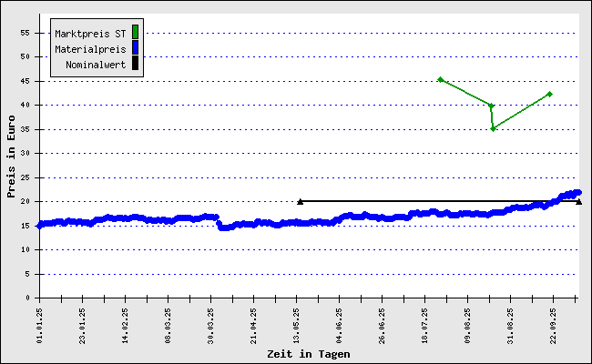
Task: Click the '22.09.25' date label on x-axis
Action: point(553,323)
